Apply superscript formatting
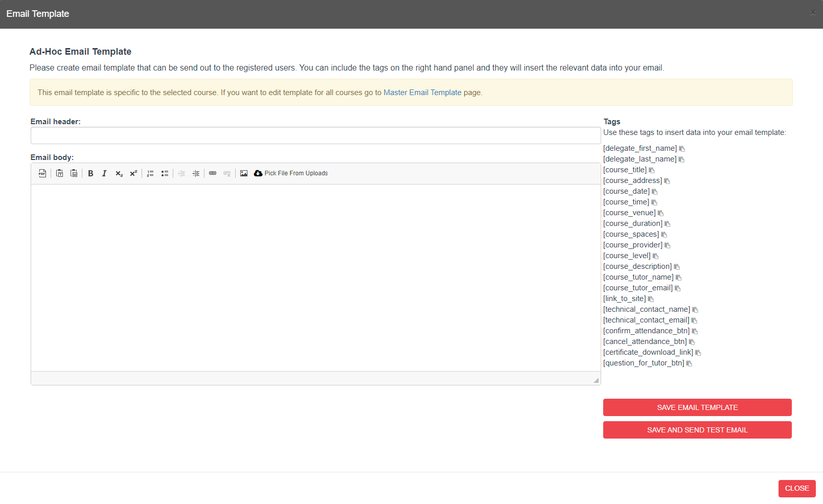This screenshot has width=823, height=504. pyautogui.click(x=133, y=173)
